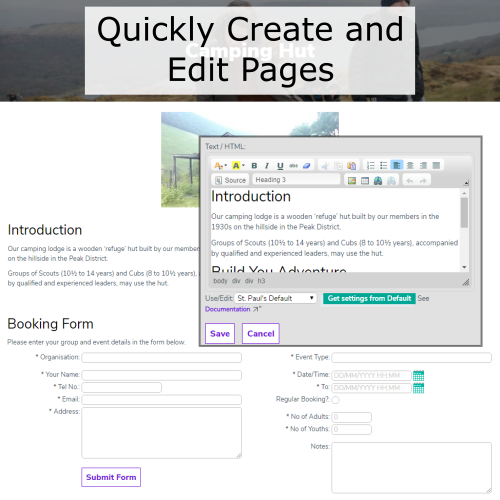Undo the last edit
Image resolution: width=500 pixels, height=500 pixels.
tap(410, 181)
